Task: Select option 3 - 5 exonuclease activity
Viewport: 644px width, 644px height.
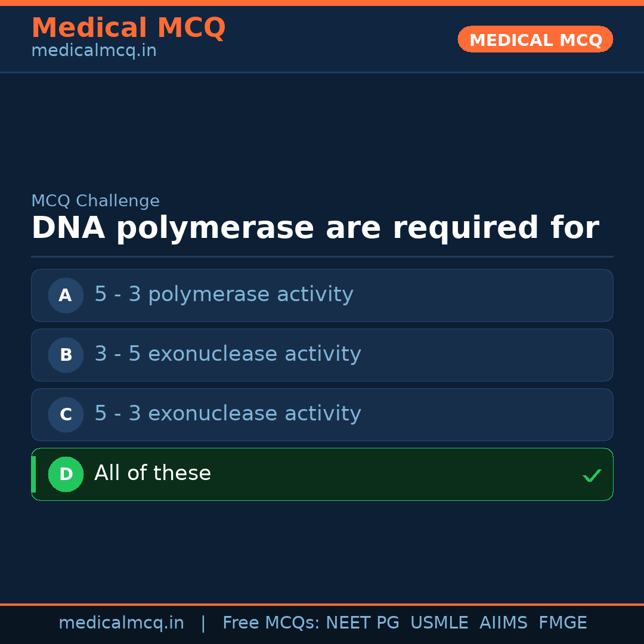Action: coord(228,354)
